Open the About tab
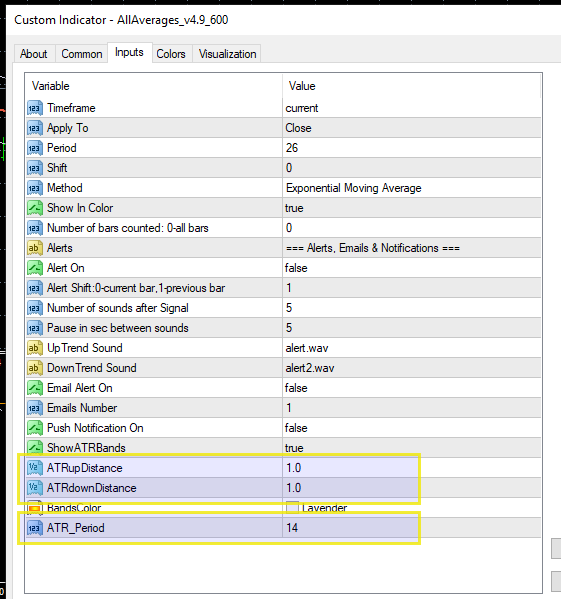The image size is (561, 599). (x=34, y=54)
